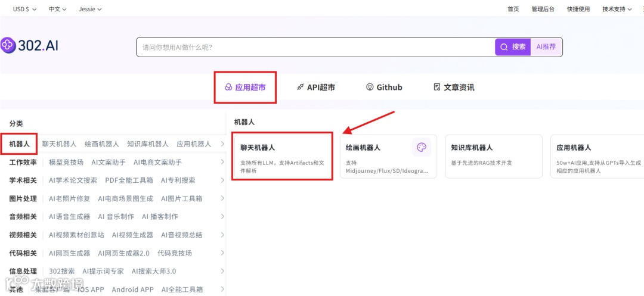Click the palette icon on 绘画机器人 card
The height and width of the screenshot is (296, 644).
coord(422,148)
